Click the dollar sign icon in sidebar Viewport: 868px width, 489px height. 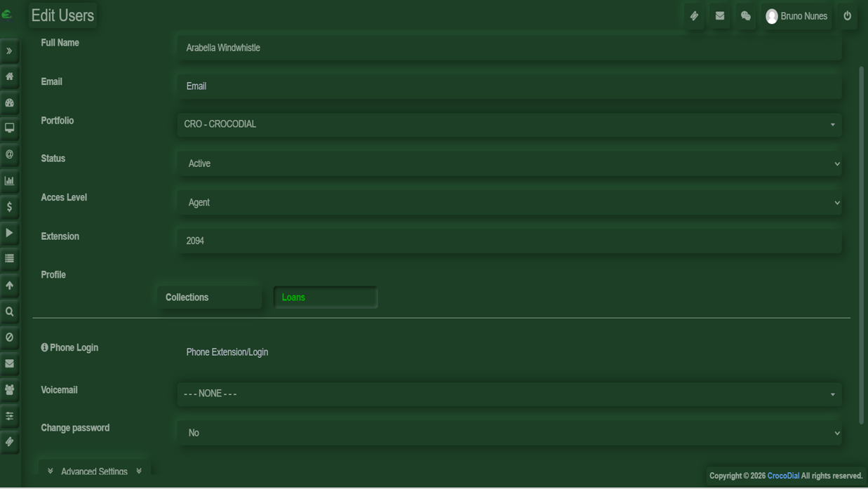click(10, 207)
